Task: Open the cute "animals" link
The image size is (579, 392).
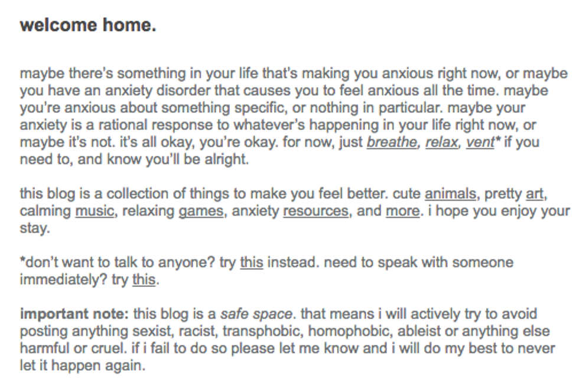Action: click(x=450, y=194)
